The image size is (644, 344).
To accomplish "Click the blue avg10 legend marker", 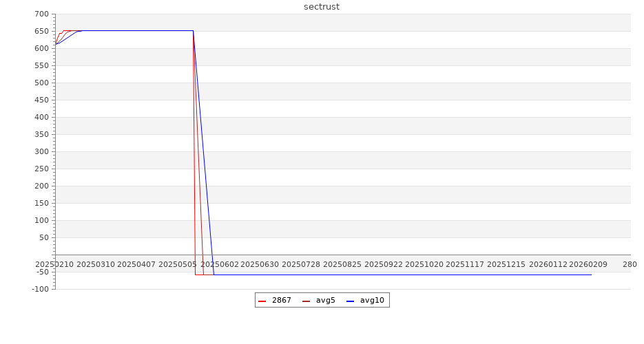I will point(350,301).
